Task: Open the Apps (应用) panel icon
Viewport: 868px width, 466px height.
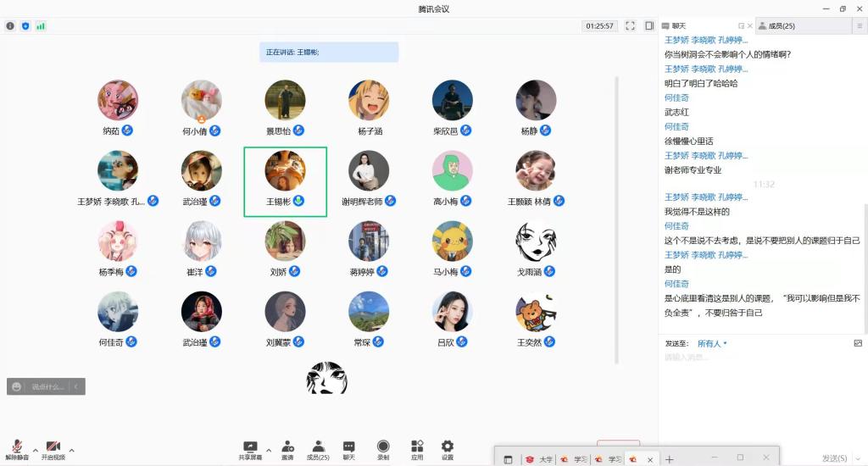Action: [417, 448]
